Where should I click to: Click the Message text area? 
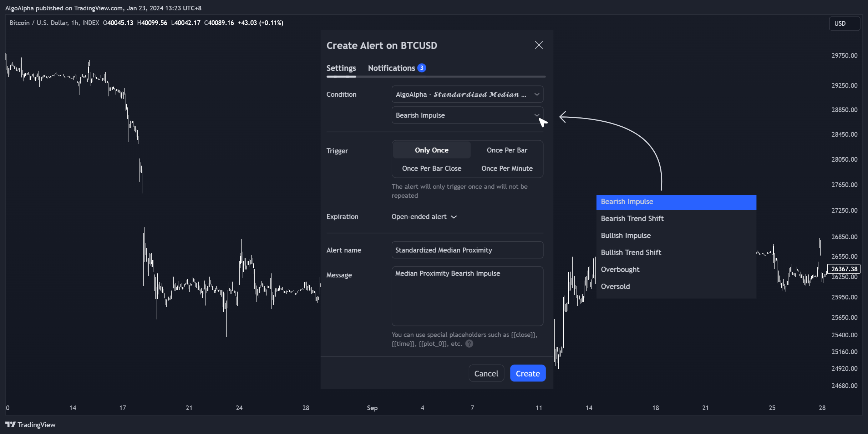467,296
